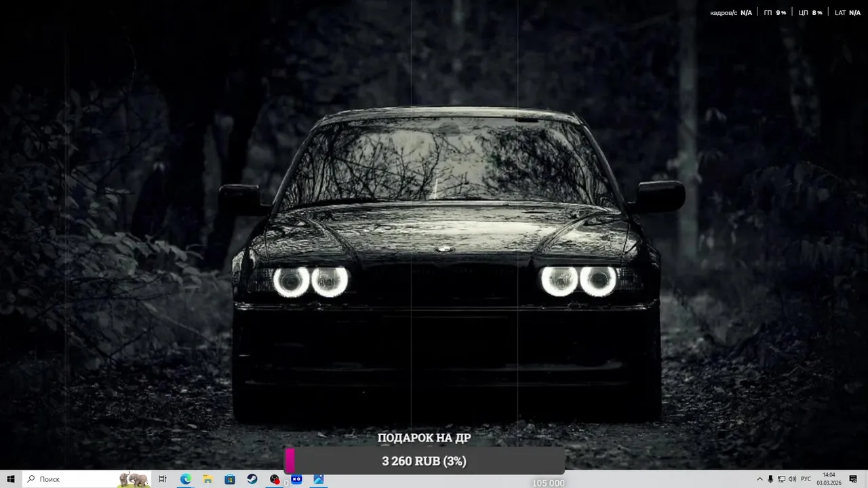Open microphone tray icon
The image size is (868, 488).
point(770,479)
